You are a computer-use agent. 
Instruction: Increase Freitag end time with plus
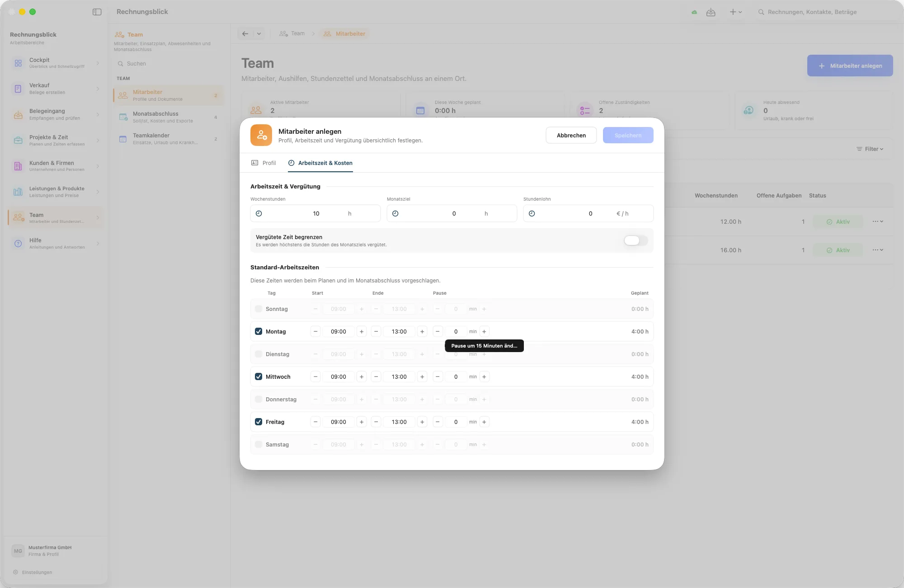tap(422, 422)
